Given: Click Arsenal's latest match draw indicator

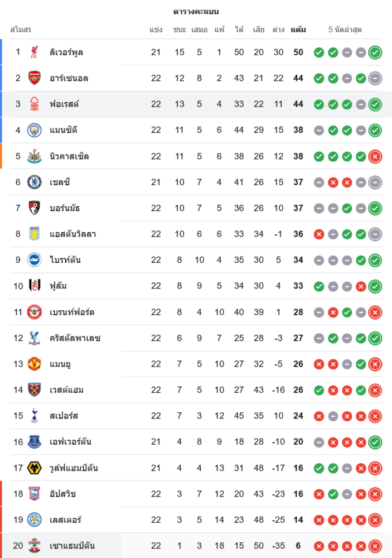Looking at the screenshot, I should [375, 78].
